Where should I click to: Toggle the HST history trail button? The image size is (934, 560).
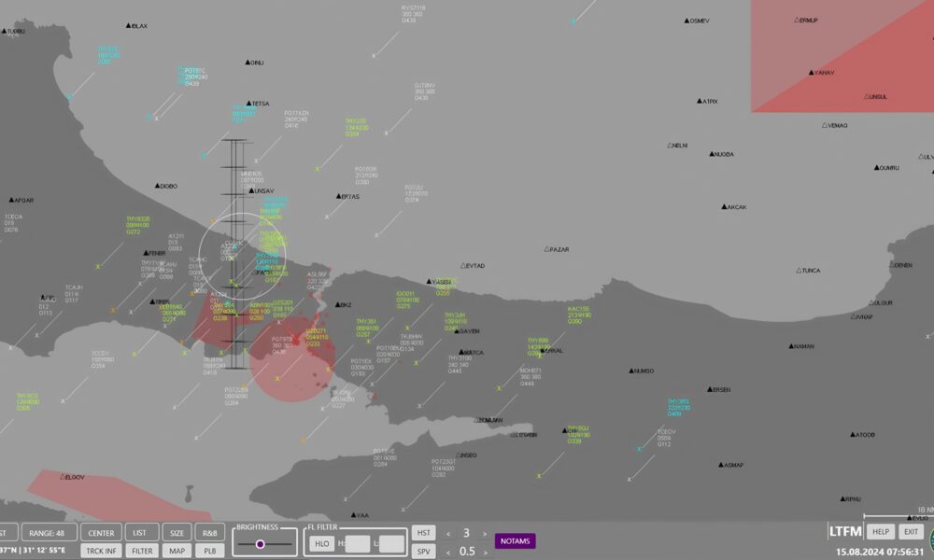coord(424,533)
